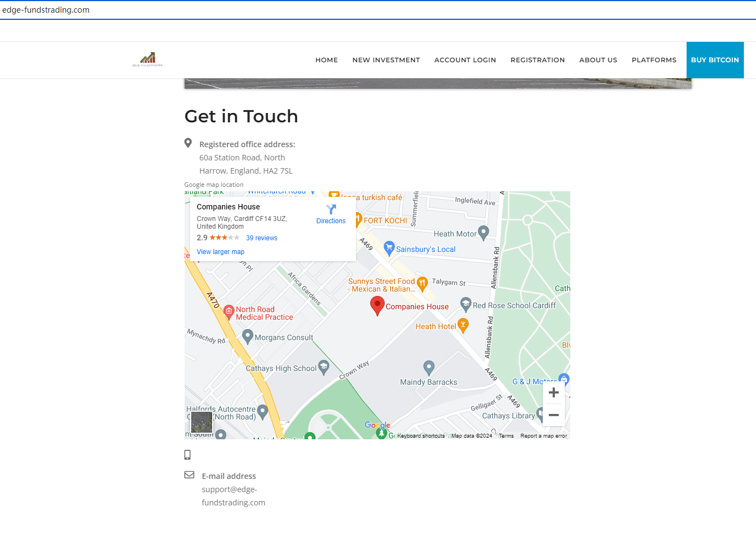Click the Directions arrow icon

click(x=331, y=209)
